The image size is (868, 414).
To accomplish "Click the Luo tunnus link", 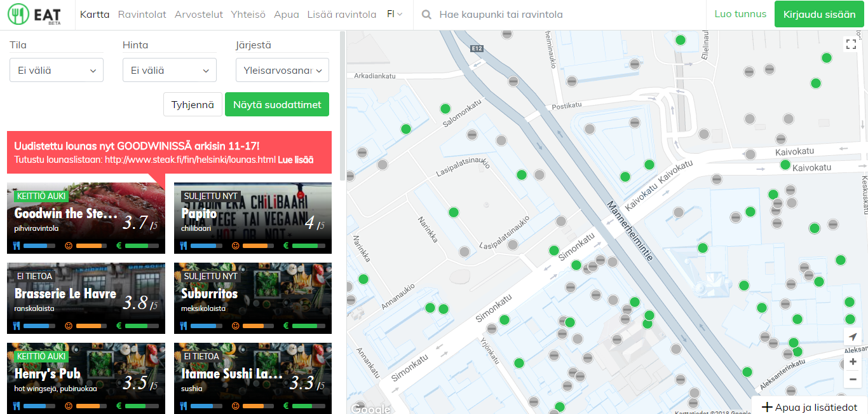I will pyautogui.click(x=740, y=14).
